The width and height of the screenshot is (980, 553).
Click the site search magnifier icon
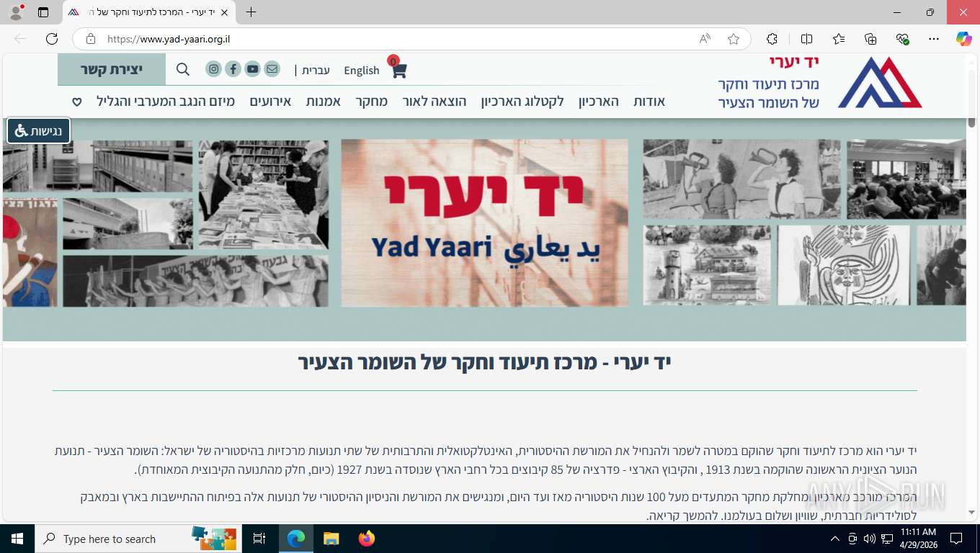tap(183, 69)
